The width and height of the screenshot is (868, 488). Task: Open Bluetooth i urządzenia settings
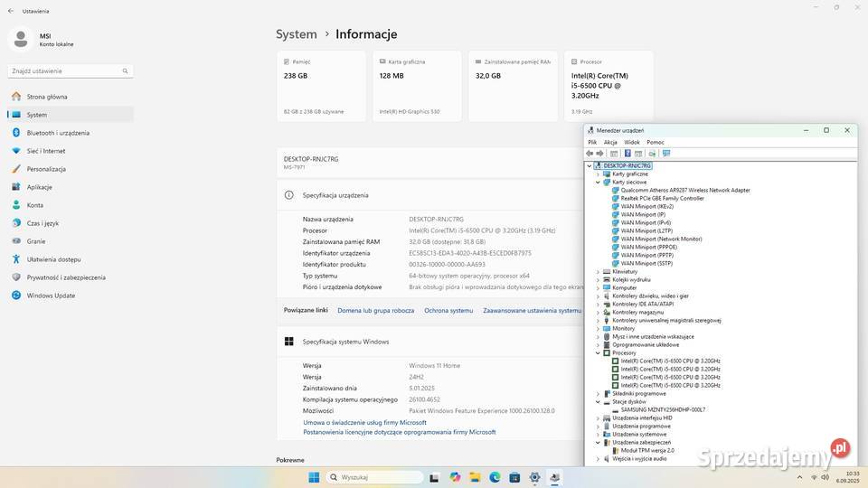[71, 133]
